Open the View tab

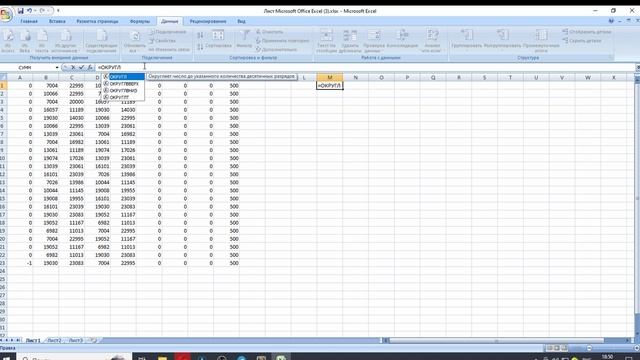coord(242,21)
